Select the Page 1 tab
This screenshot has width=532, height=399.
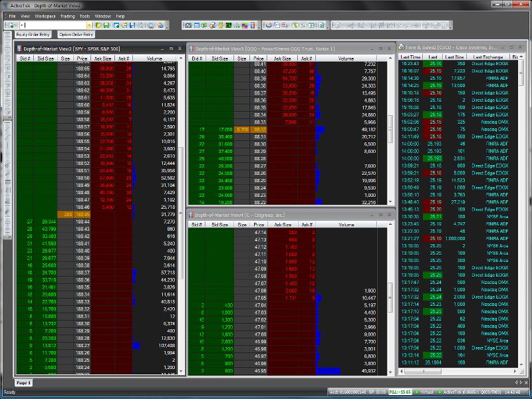pos(23,383)
